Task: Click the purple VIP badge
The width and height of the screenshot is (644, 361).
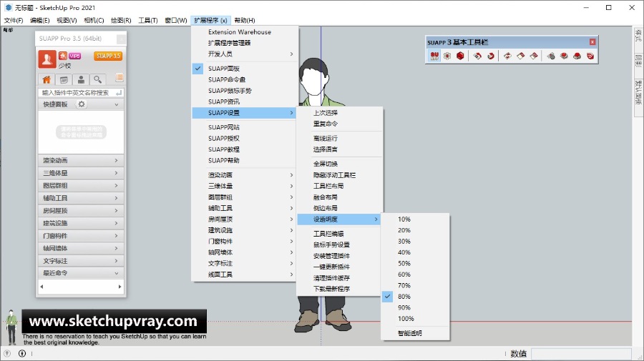Action: [74, 56]
